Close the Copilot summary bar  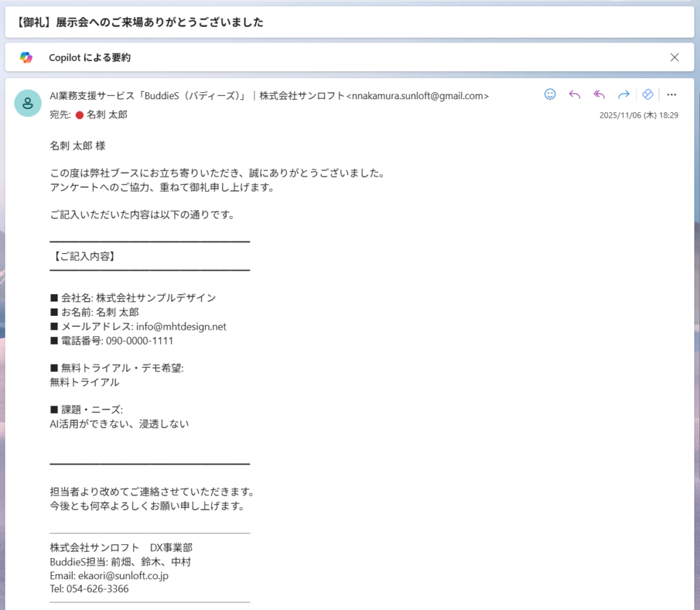pyautogui.click(x=675, y=57)
